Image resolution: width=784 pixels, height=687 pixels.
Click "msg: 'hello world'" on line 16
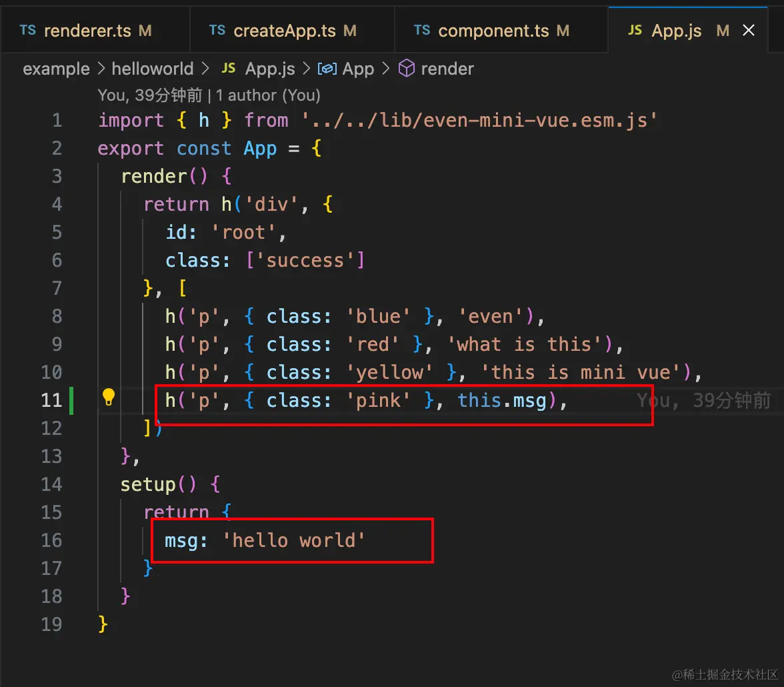(x=265, y=541)
